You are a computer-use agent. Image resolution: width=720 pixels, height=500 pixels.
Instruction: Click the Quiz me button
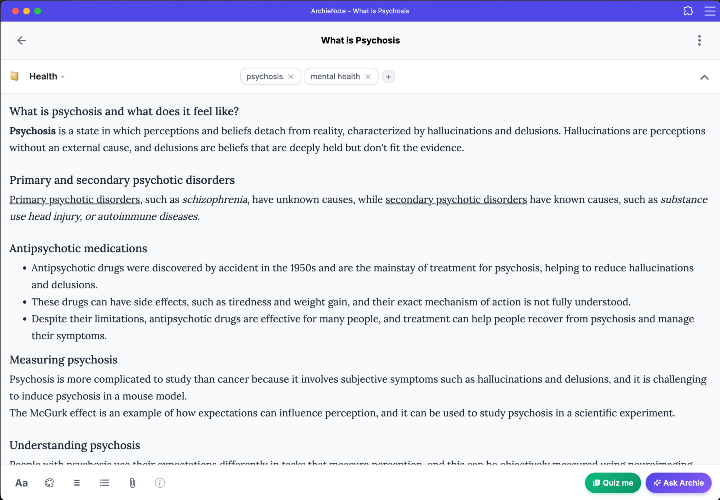612,483
